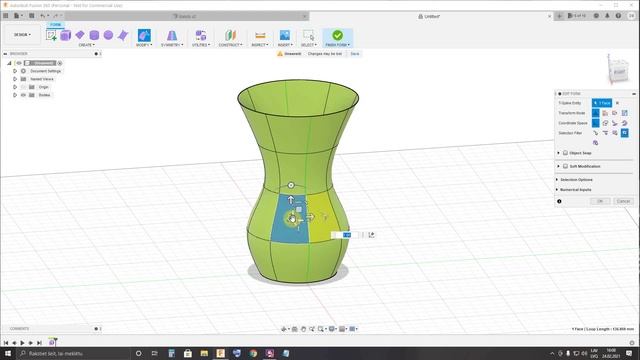Image resolution: width=640 pixels, height=360 pixels.
Task: Toggle the highlighted active Transform Mode button
Action: [596, 113]
